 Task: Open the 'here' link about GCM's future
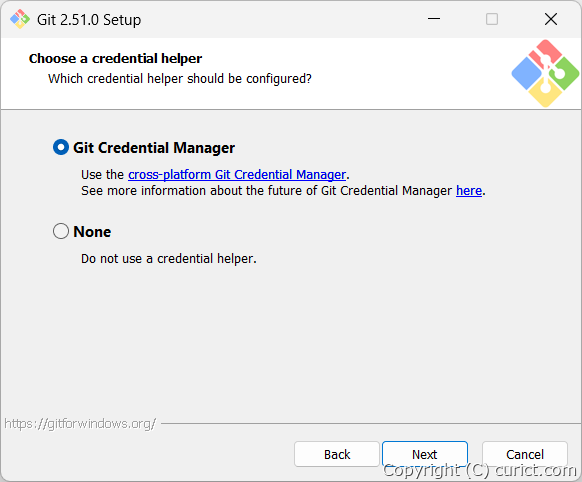click(469, 190)
